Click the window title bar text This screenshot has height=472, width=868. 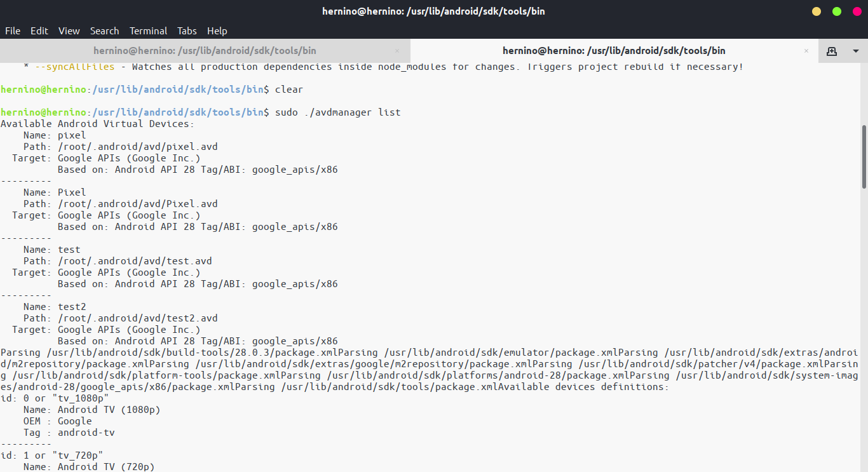pyautogui.click(x=434, y=11)
